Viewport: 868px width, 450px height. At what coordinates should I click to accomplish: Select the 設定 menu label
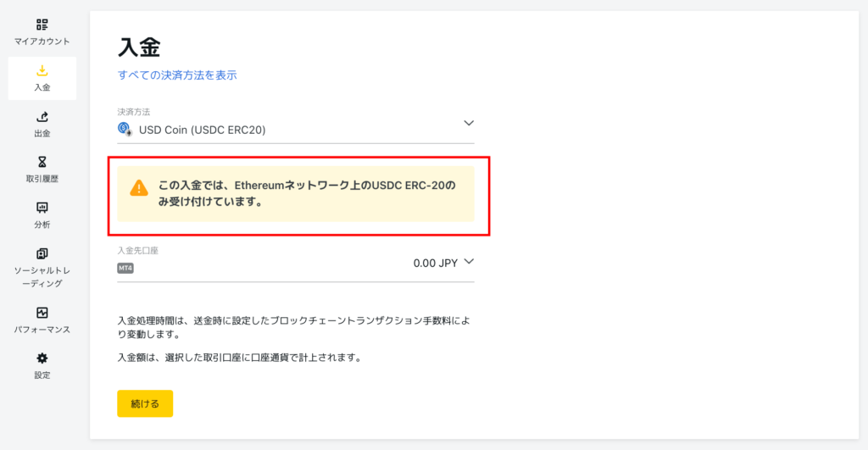tap(42, 375)
